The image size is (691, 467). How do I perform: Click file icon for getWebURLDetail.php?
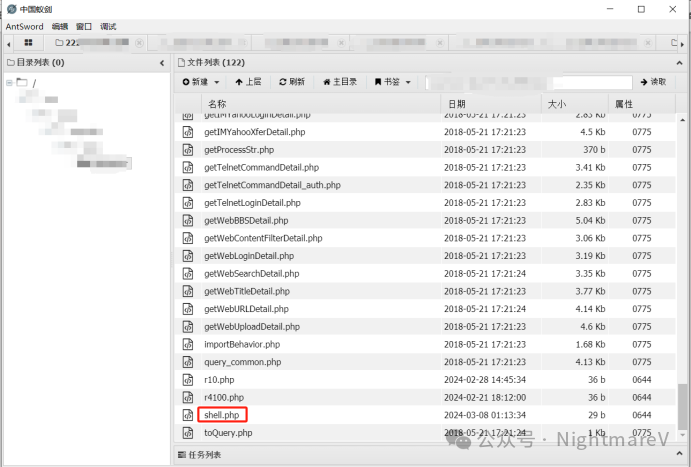[x=188, y=309]
